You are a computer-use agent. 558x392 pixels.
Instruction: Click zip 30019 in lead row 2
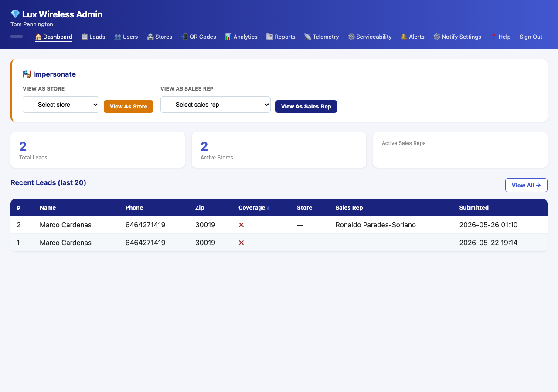[x=205, y=225]
